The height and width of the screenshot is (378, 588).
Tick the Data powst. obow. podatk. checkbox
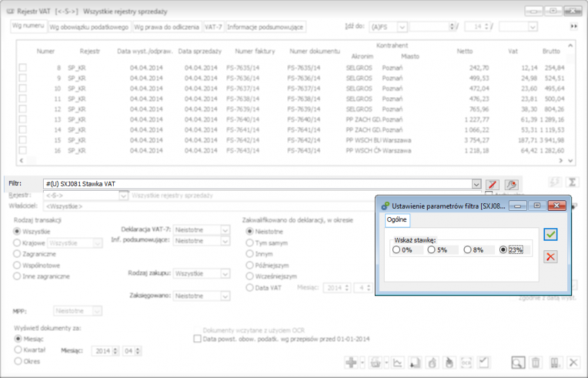[197, 338]
